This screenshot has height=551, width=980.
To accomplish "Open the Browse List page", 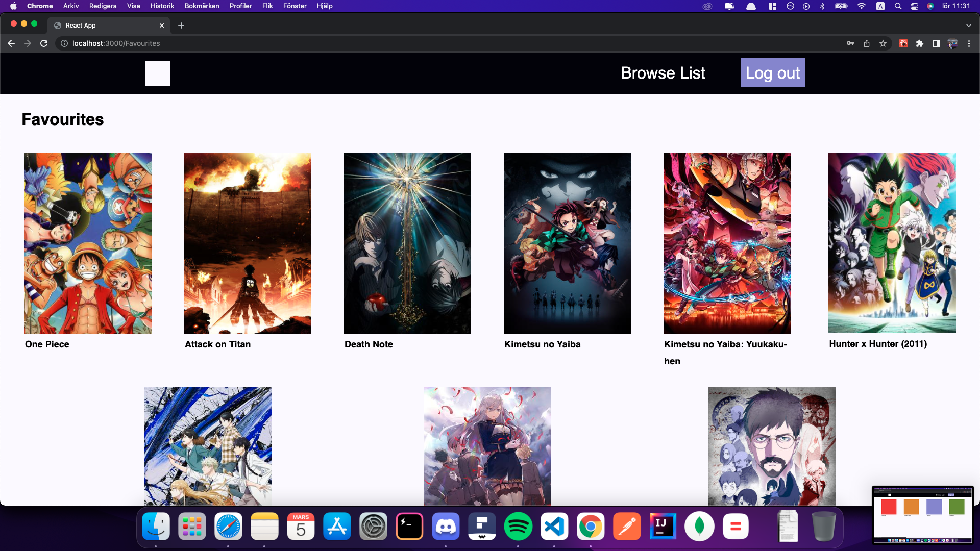I will (663, 73).
